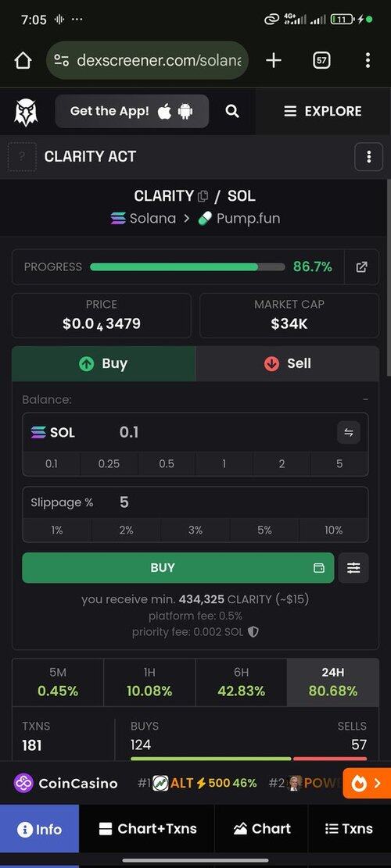
Task: Copy the CLARITY token address icon
Action: click(x=203, y=196)
